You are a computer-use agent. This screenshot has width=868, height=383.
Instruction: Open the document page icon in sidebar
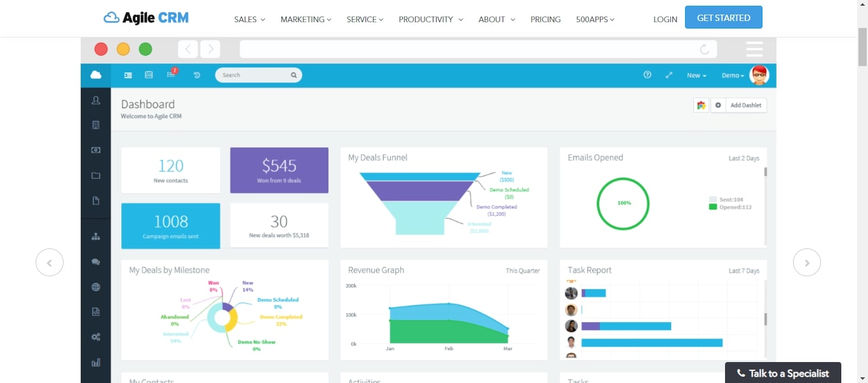pos(96,201)
